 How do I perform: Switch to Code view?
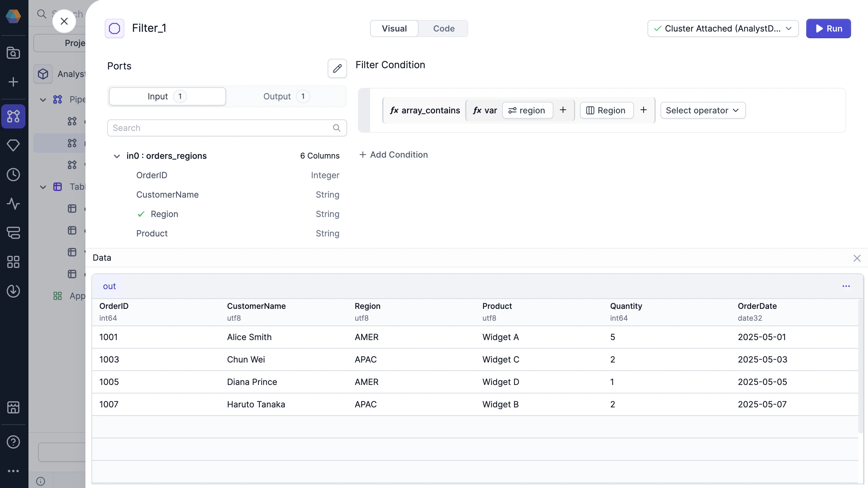443,28
